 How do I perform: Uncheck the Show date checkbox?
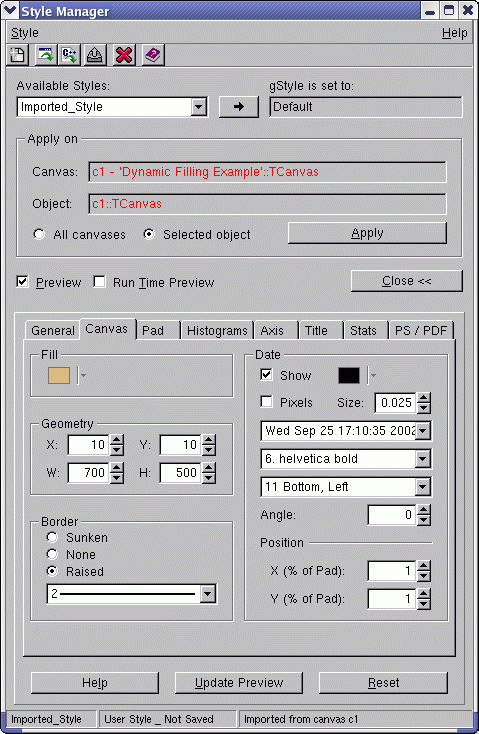click(x=266, y=374)
